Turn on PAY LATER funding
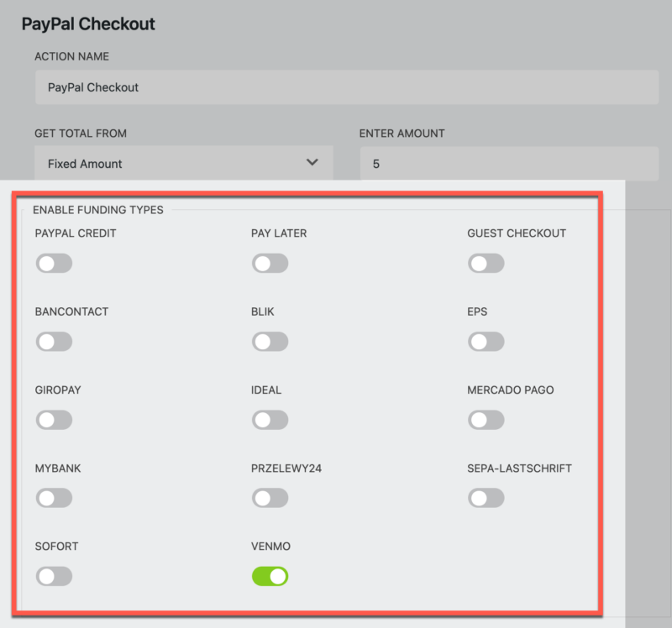 coord(270,263)
